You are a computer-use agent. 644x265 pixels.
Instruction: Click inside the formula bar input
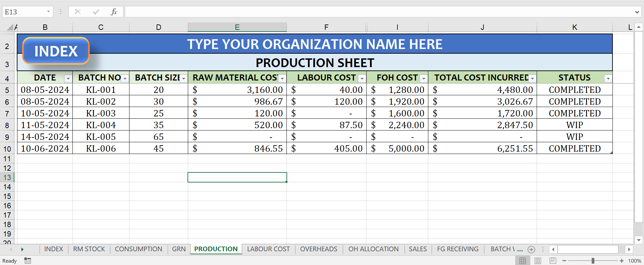point(379,12)
